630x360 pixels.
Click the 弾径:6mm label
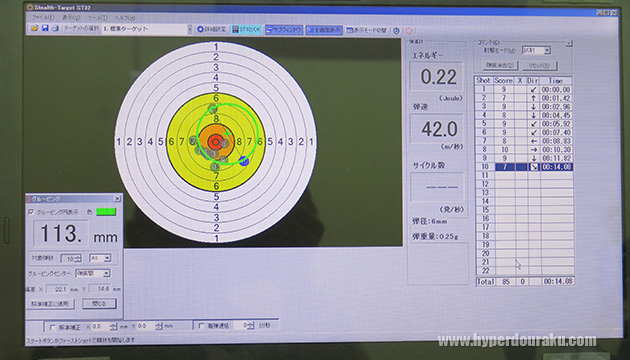pos(429,221)
